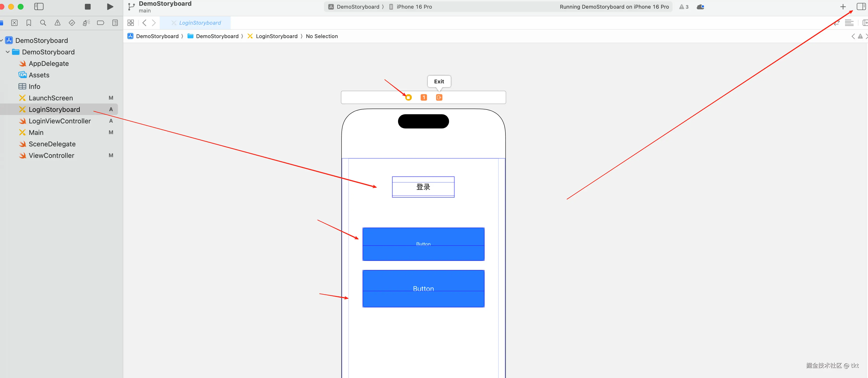Open the Find navigator magnifier icon
This screenshot has height=378, width=868.
point(43,23)
